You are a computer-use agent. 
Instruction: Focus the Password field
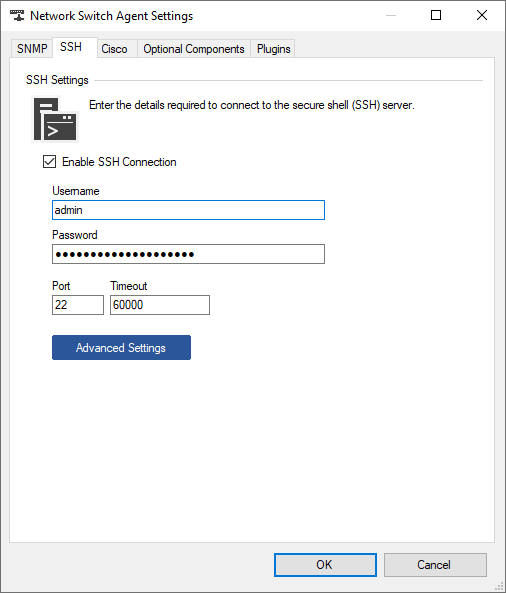(x=188, y=254)
